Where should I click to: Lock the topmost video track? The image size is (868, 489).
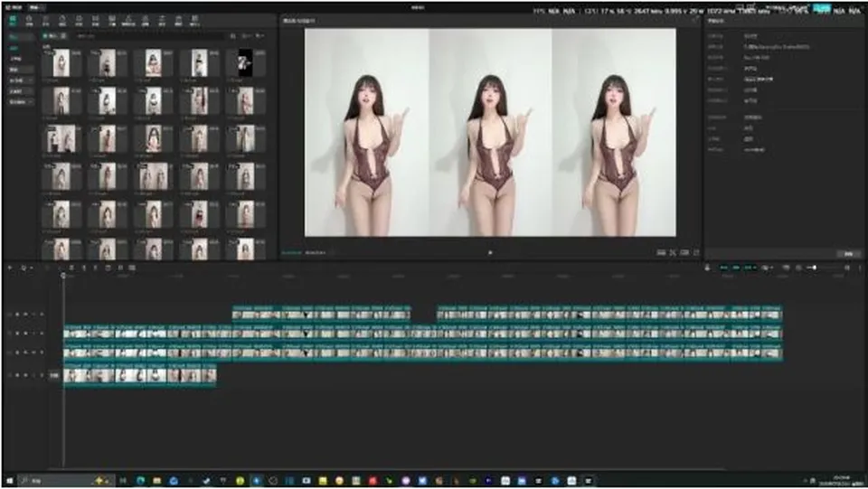coord(17,315)
